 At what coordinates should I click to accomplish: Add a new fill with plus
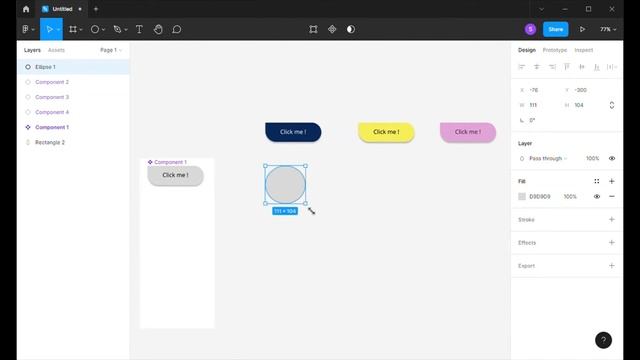(x=611, y=181)
